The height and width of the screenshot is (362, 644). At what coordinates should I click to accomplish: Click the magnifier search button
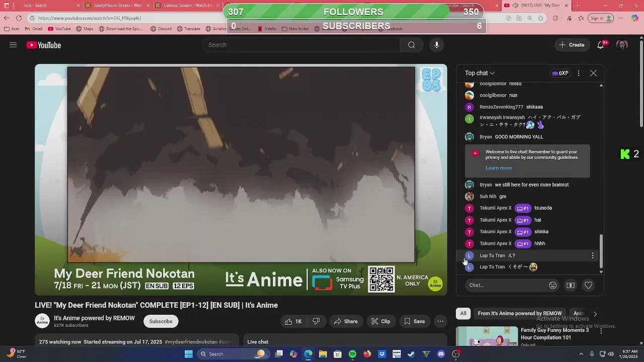[x=412, y=45]
